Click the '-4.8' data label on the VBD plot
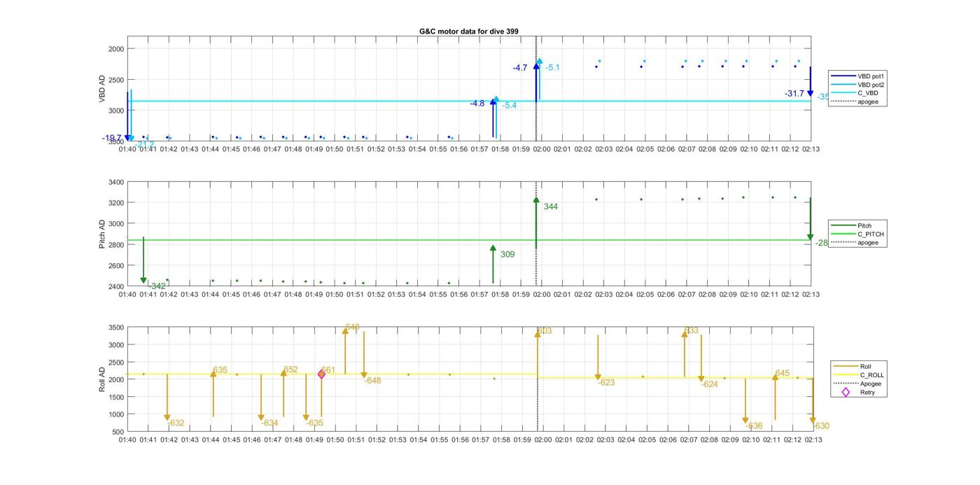This screenshot has width=980, height=485. point(477,104)
